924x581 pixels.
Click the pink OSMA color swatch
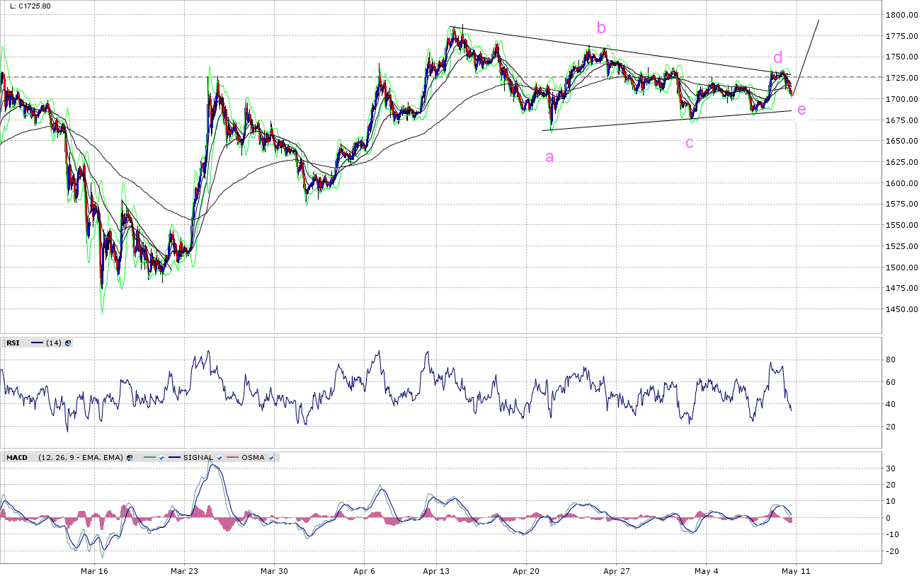point(232,458)
